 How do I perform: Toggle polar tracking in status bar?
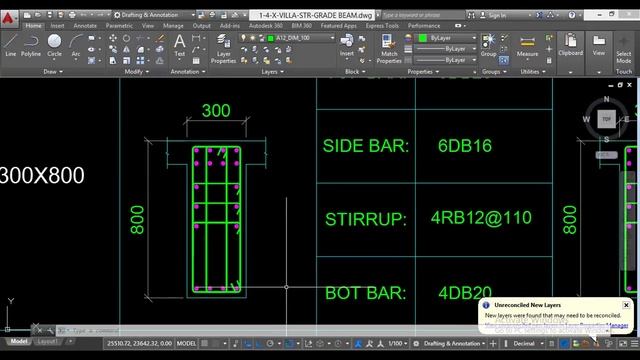[270, 344]
